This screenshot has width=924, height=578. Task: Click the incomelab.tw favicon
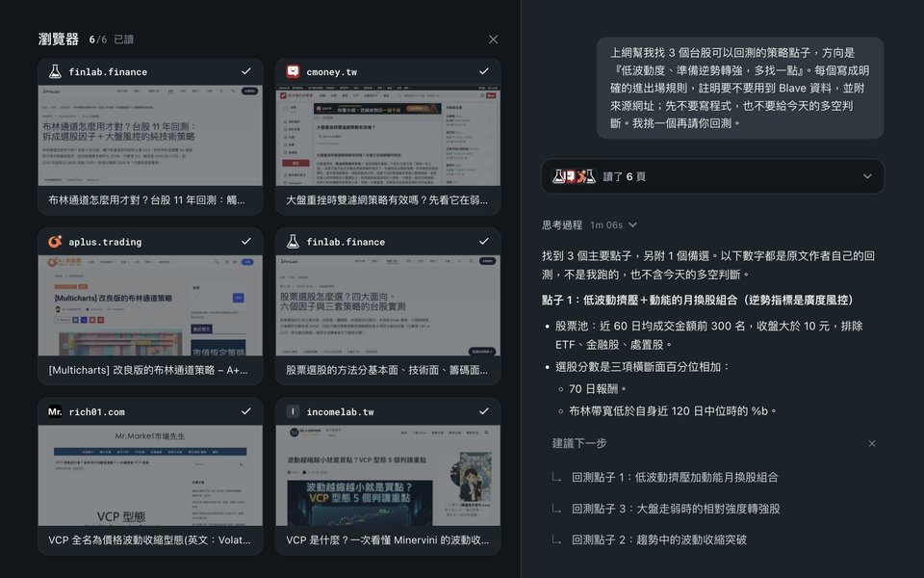coord(293,411)
